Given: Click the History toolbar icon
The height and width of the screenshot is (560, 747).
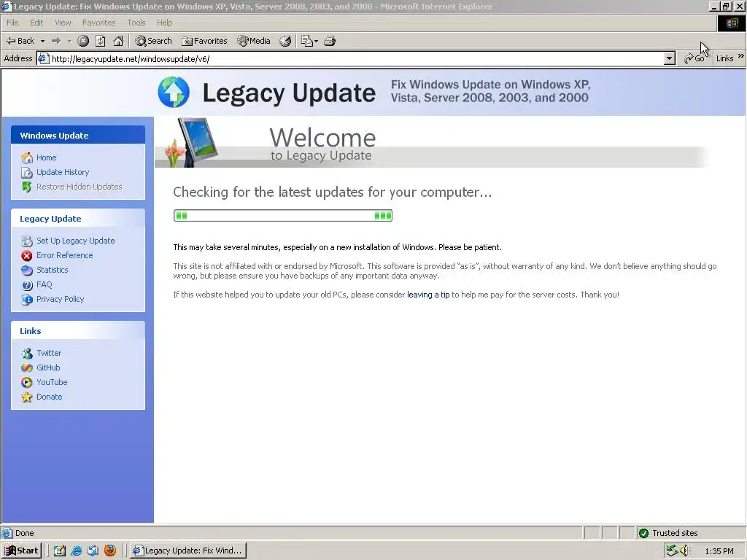Looking at the screenshot, I should coord(285,41).
